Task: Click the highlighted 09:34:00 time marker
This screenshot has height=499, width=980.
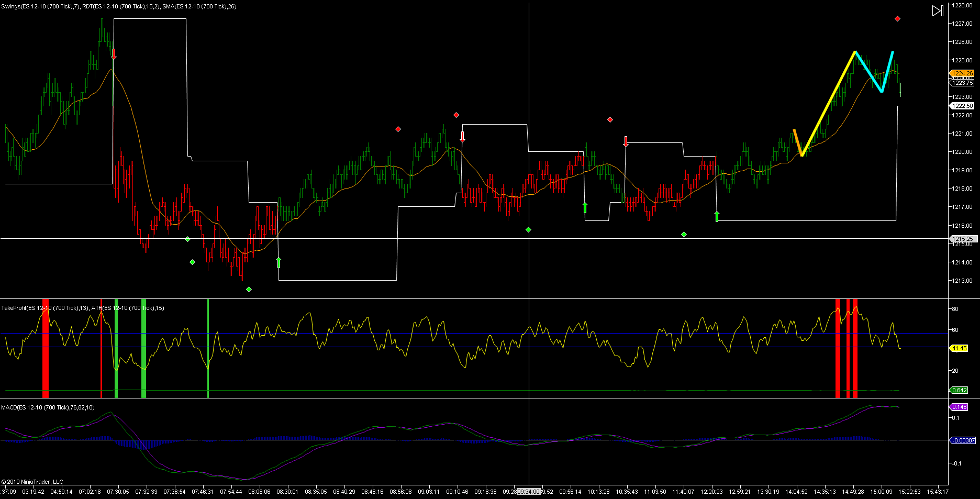Action: 528,492
